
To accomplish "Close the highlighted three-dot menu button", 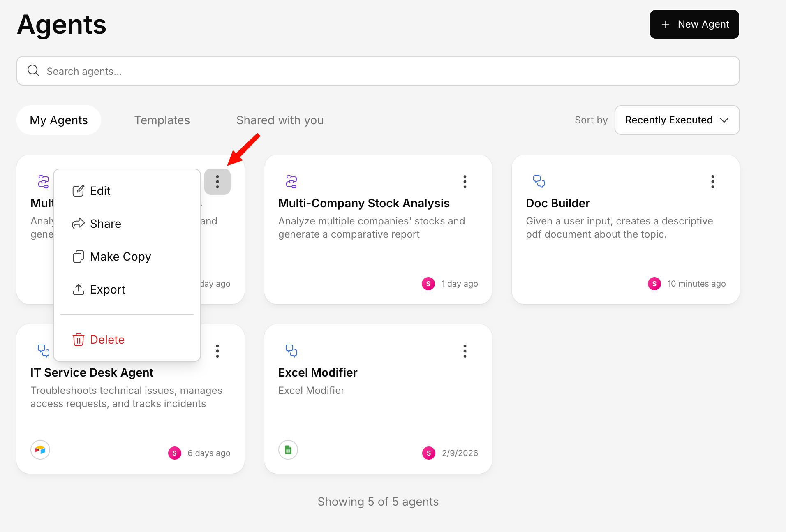I will tap(217, 182).
